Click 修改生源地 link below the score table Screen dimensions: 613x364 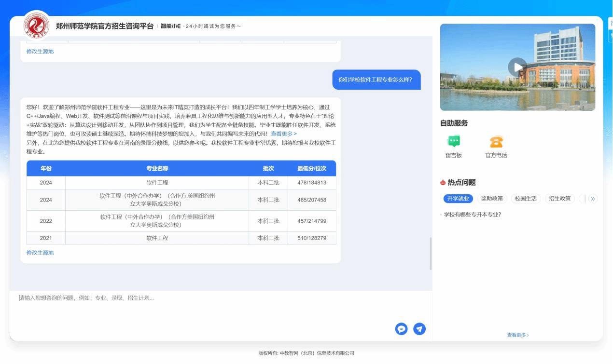click(x=40, y=253)
